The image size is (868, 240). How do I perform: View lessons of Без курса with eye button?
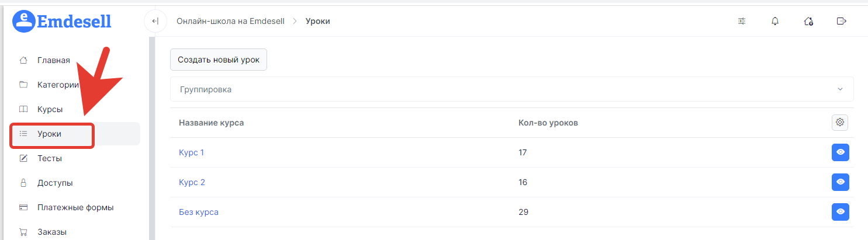click(841, 212)
